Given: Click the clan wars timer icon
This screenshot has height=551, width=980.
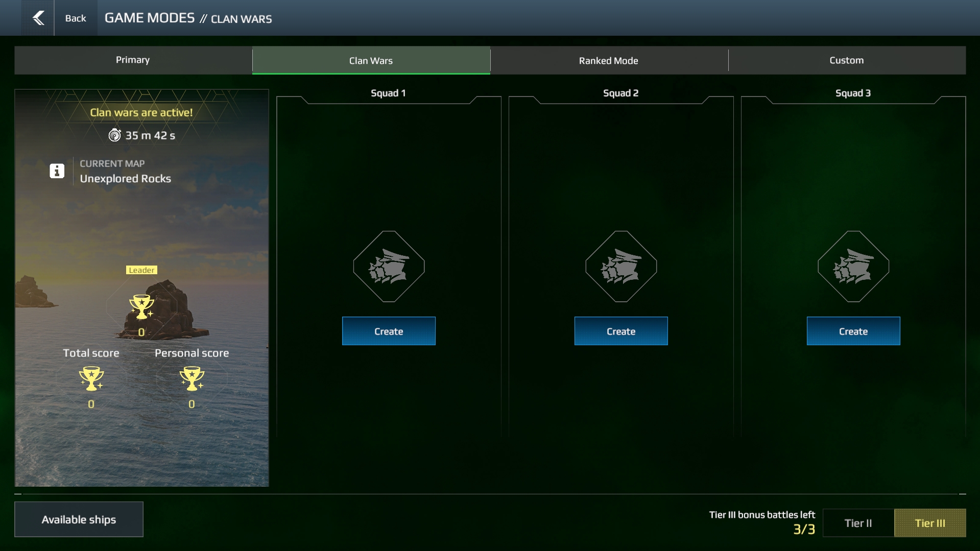Looking at the screenshot, I should pyautogui.click(x=114, y=135).
